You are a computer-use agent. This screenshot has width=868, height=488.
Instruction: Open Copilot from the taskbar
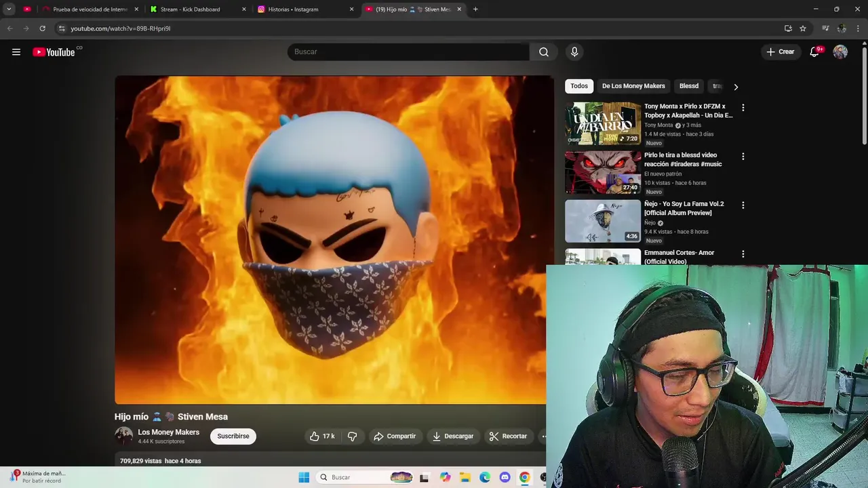[x=445, y=478]
